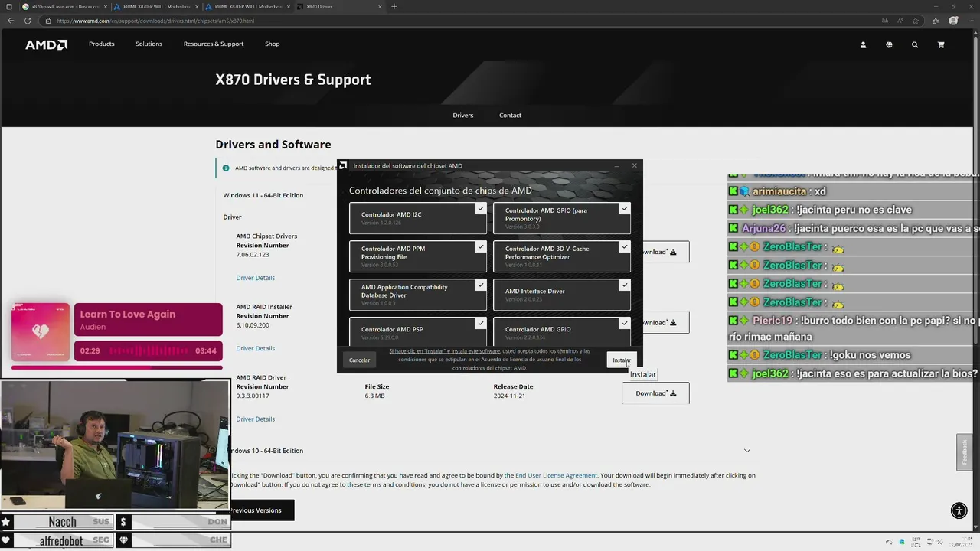
Task: Click Cancelar in the AMD installer
Action: tap(359, 360)
